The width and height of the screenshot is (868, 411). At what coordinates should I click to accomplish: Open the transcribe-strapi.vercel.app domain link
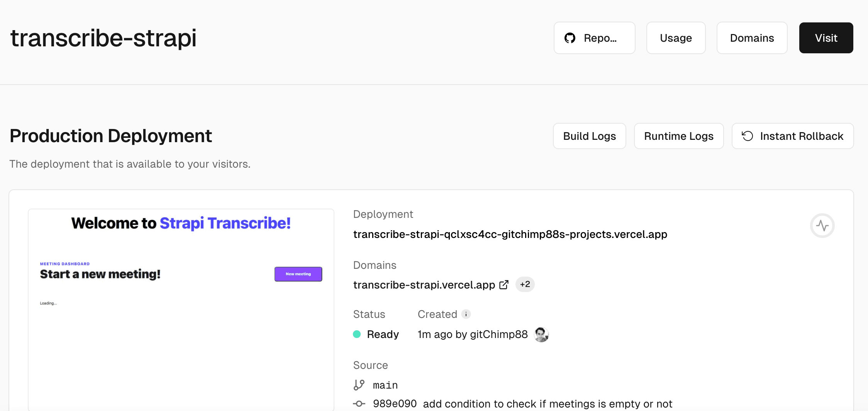[424, 285]
